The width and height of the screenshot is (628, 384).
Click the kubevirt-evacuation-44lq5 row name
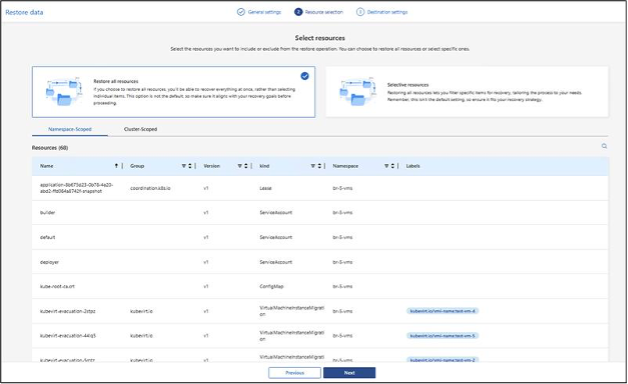pyautogui.click(x=68, y=336)
